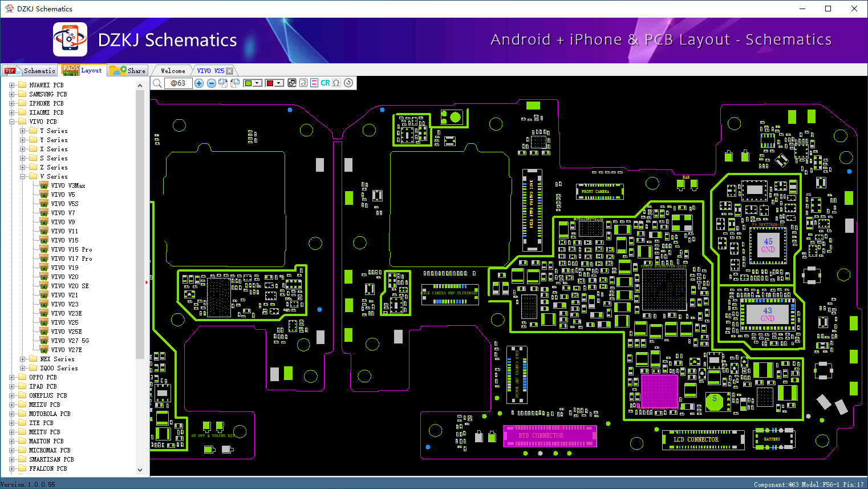Click the magenta BTB CONNECTOR component
Viewport: 868px width, 489px height.
pyautogui.click(x=550, y=436)
